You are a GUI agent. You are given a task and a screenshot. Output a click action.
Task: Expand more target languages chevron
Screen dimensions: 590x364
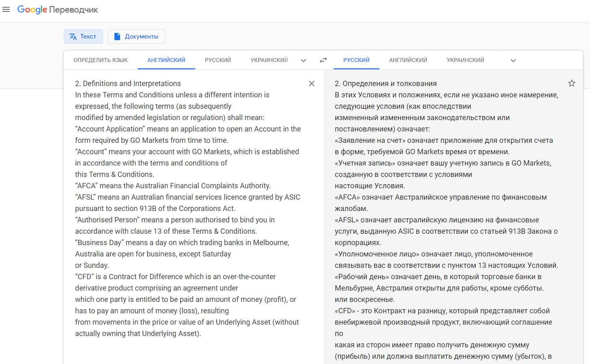pos(513,60)
